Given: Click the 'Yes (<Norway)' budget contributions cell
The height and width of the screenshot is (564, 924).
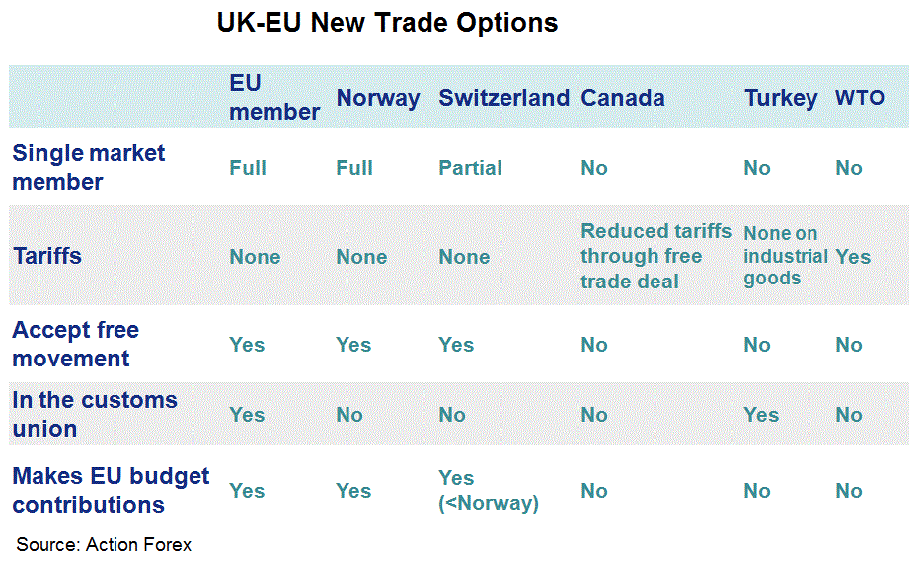Looking at the screenshot, I should coord(488,491).
